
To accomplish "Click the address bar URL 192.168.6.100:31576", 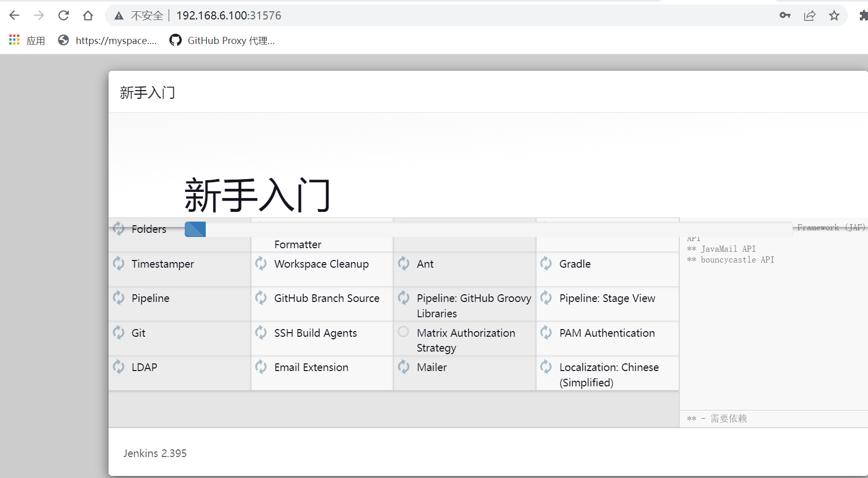I will pyautogui.click(x=229, y=15).
